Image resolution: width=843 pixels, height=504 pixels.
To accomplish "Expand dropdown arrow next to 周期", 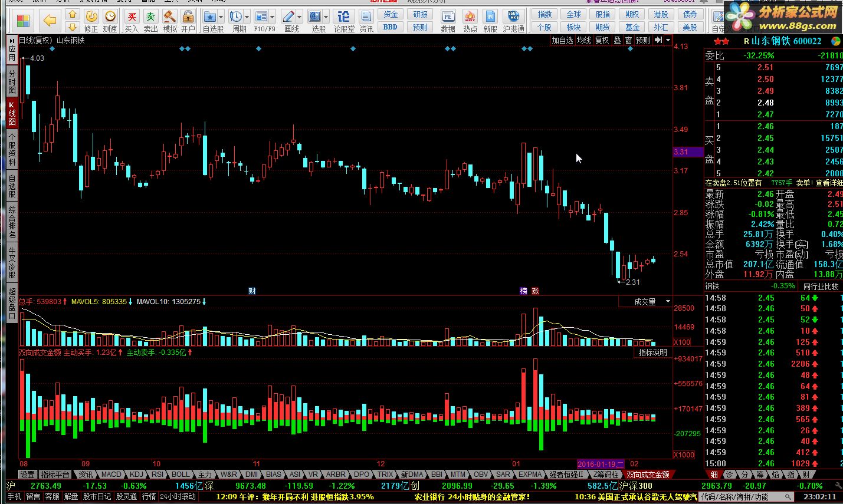I will [247, 17].
